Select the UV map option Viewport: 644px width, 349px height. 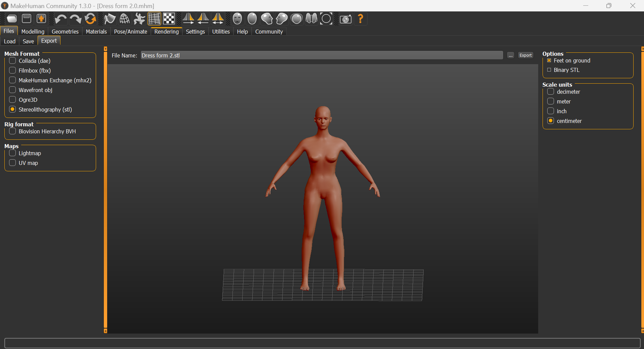coord(24,163)
